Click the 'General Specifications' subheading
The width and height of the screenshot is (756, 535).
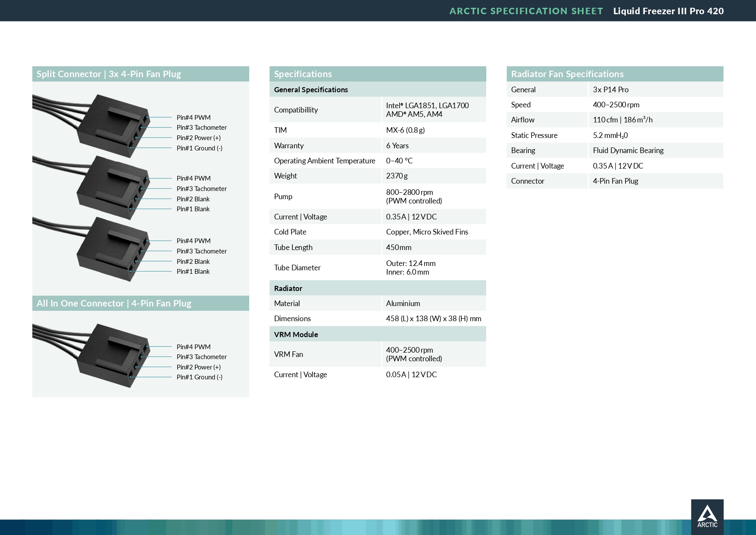(311, 90)
